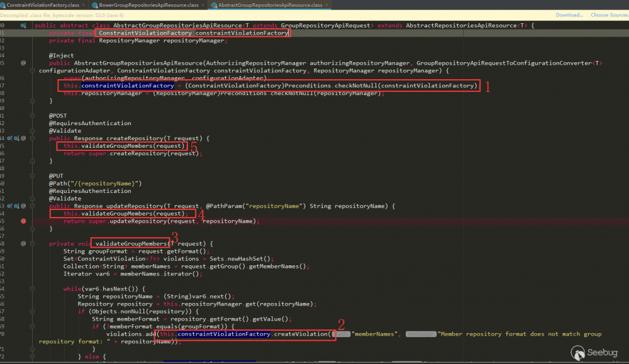Close the BowerGroupRepositoriesApiResource.class tab
The width and height of the screenshot is (629, 364).
pyautogui.click(x=203, y=5)
